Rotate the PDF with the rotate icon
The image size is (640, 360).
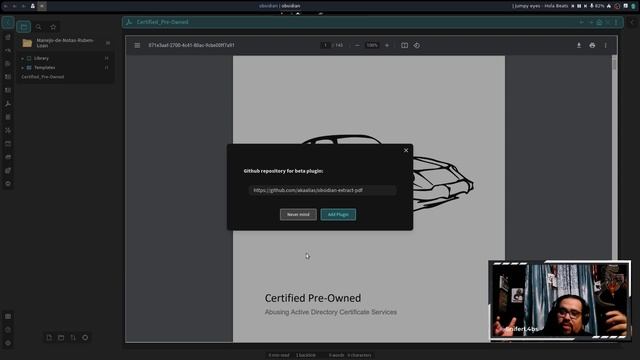pyautogui.click(x=416, y=45)
